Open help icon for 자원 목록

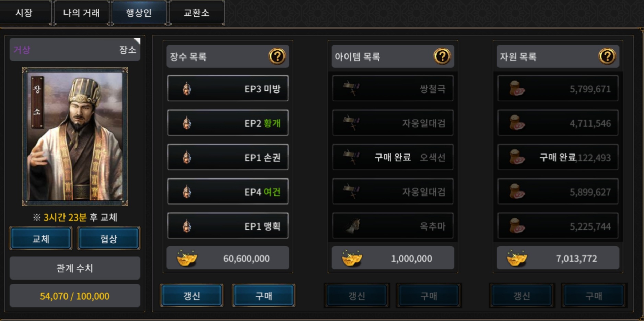(607, 56)
